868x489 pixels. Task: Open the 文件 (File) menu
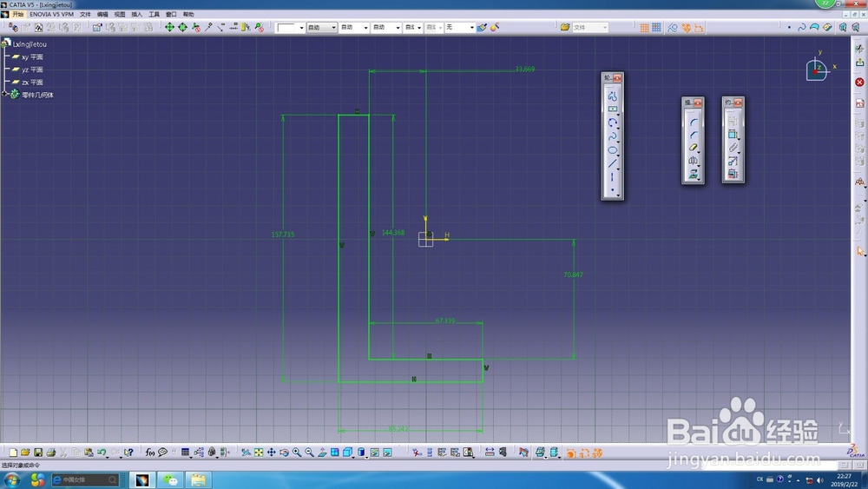click(85, 15)
